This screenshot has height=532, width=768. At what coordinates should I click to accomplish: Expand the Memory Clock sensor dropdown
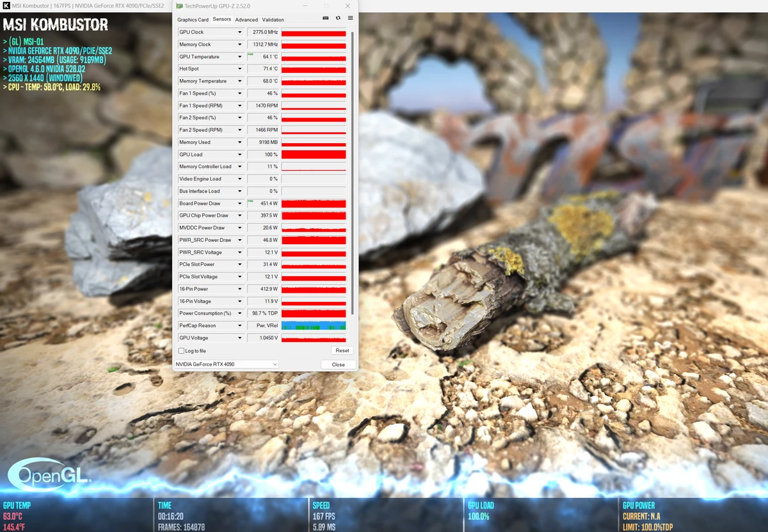coord(240,45)
